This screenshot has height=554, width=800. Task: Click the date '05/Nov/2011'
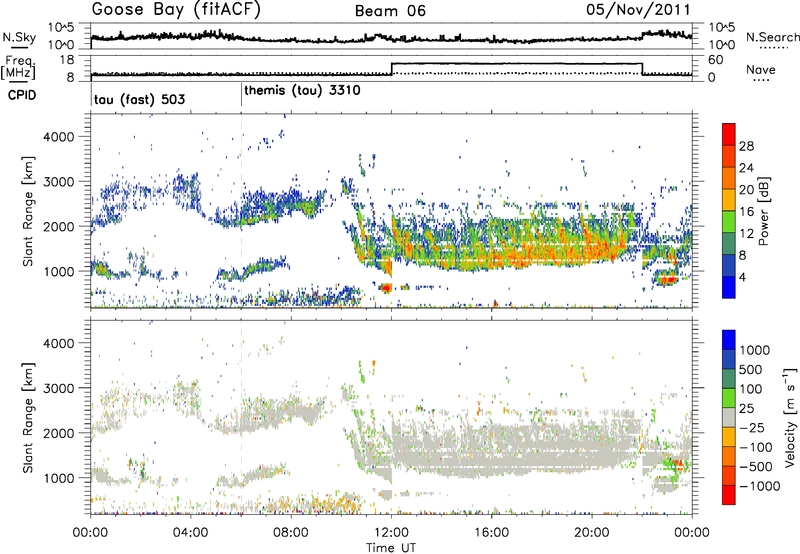tap(638, 10)
